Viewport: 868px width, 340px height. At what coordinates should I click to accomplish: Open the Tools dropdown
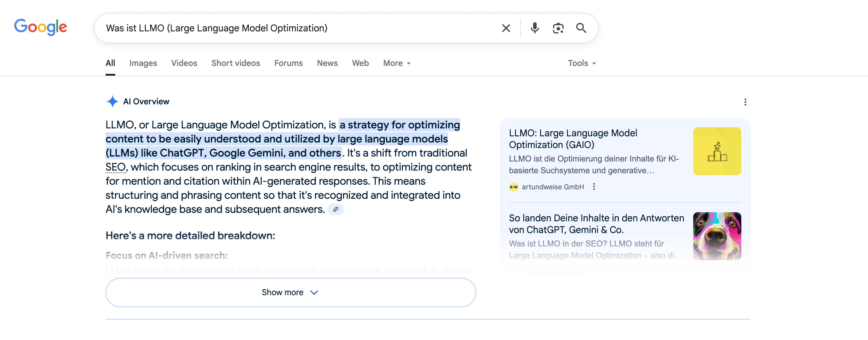point(582,63)
